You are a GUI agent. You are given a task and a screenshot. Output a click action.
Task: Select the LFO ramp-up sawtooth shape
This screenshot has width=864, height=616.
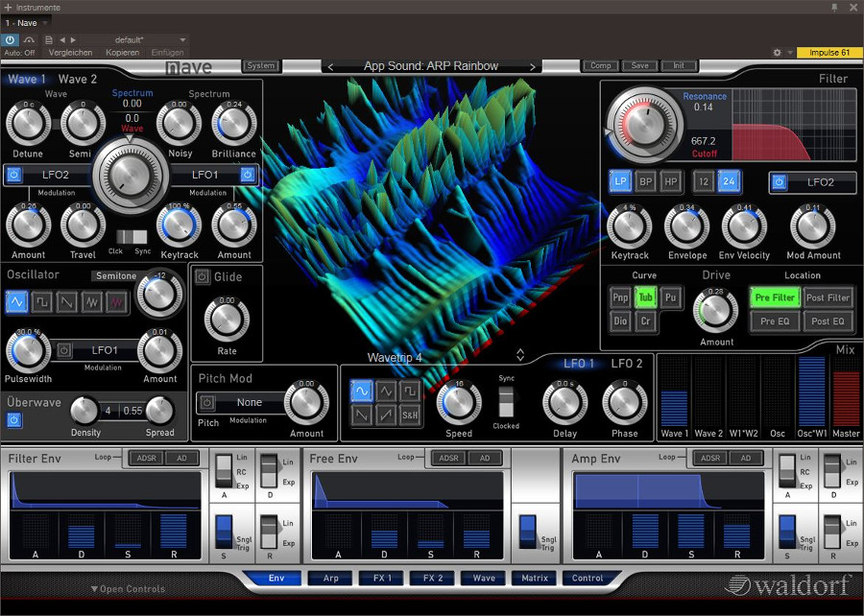pyautogui.click(x=386, y=415)
